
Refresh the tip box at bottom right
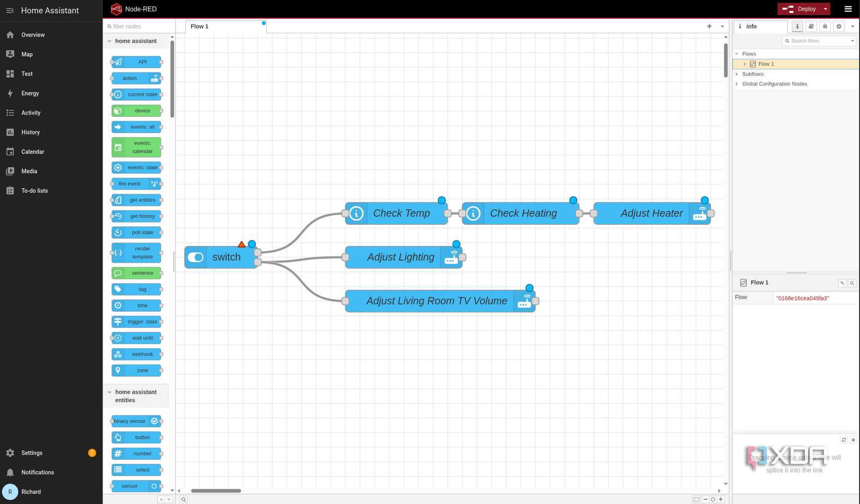click(x=844, y=440)
